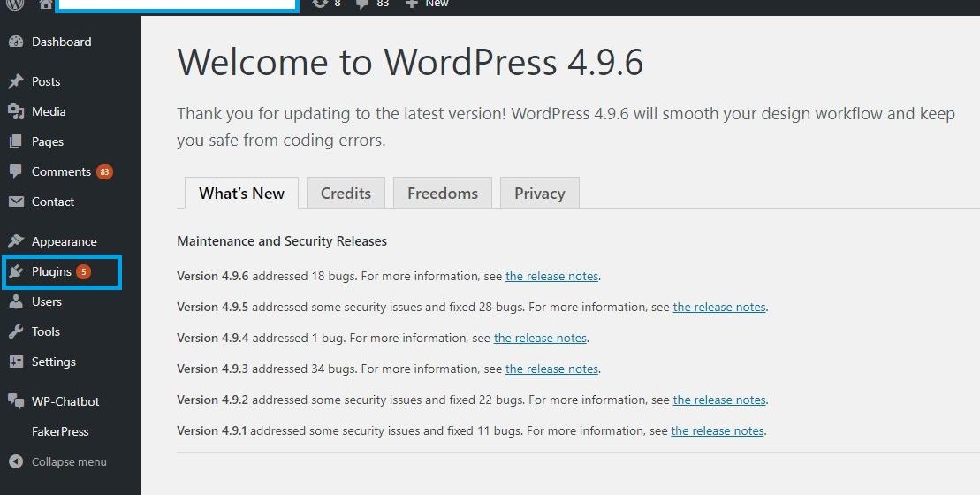Open the Media library icon

16,112
